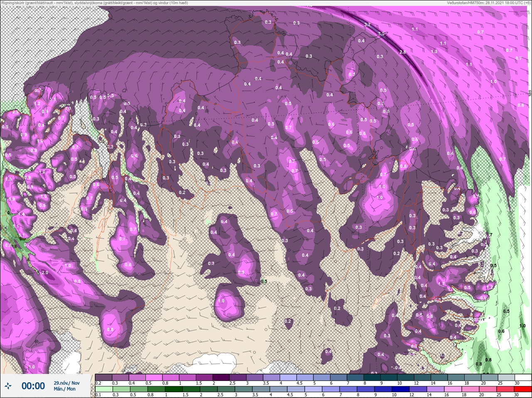This screenshot has height=398, width=532.
Task: Click the 00:00 forecast time display
Action: pos(33,386)
